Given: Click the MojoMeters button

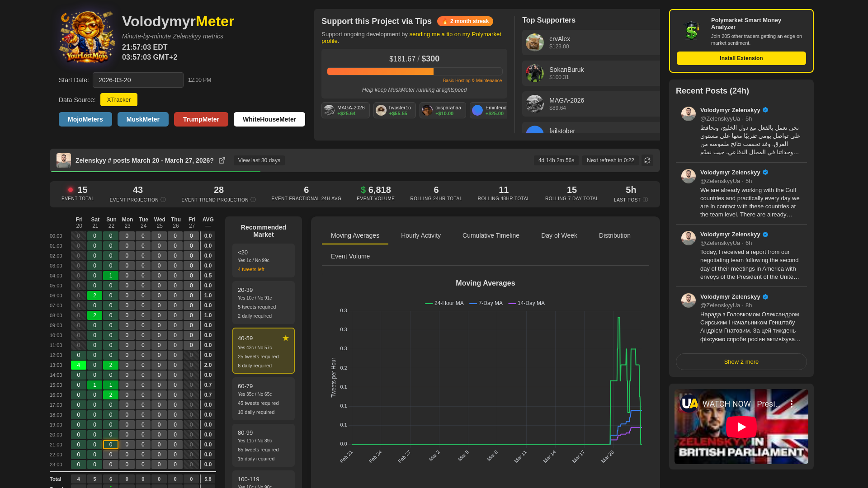Looking at the screenshot, I should (85, 119).
